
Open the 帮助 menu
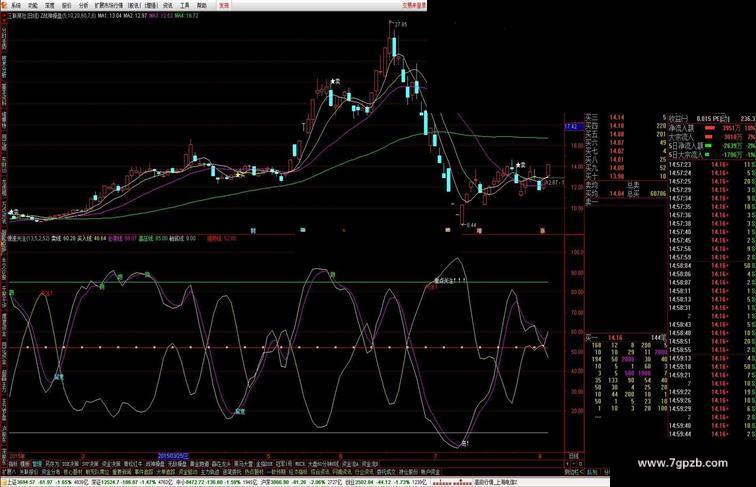(202, 5)
